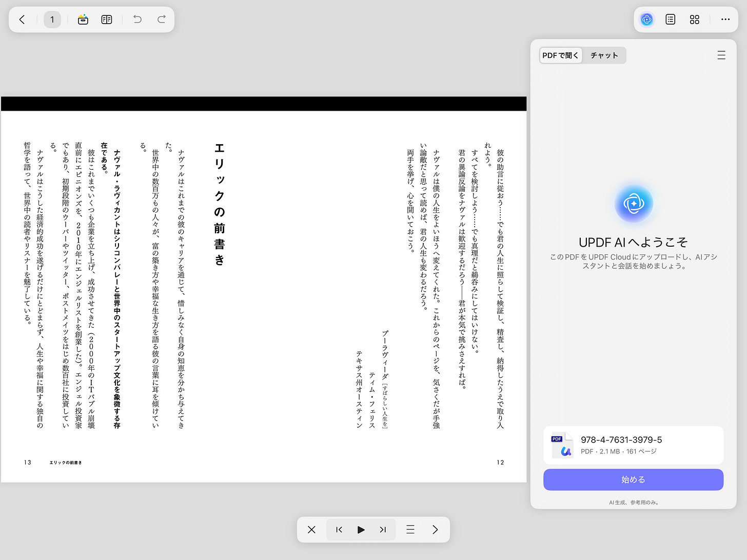Advance playback with the right chevron
This screenshot has height=560, width=747.
[x=435, y=529]
